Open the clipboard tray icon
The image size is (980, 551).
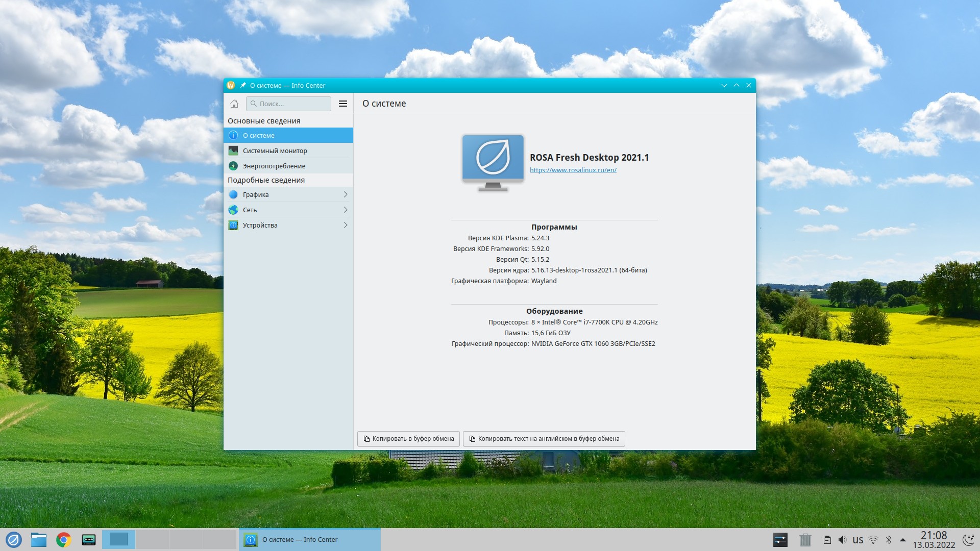pos(827,540)
